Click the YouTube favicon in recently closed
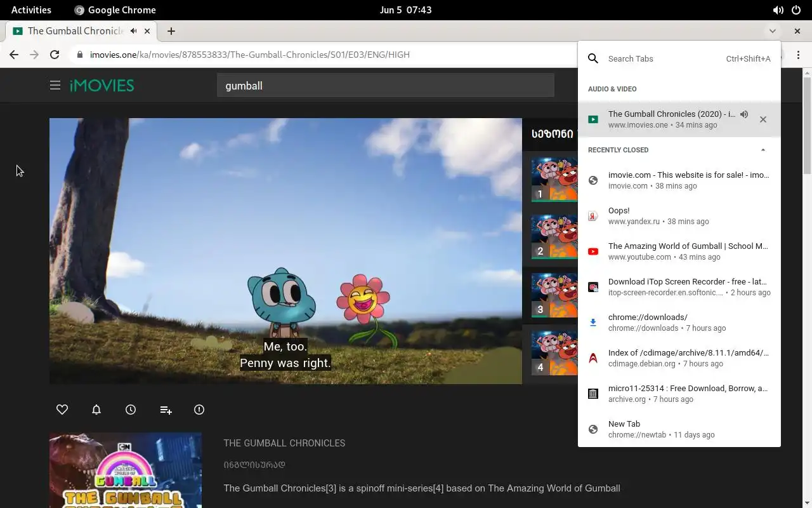The height and width of the screenshot is (508, 812). tap(593, 251)
